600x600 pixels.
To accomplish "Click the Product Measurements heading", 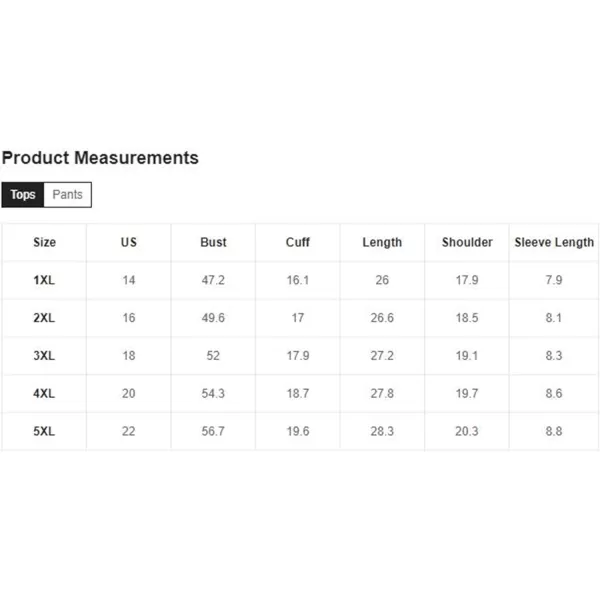I will (100, 158).
